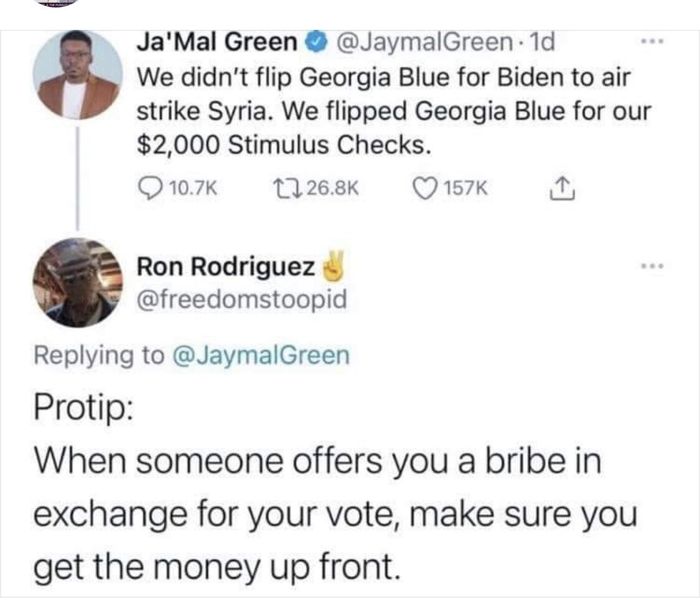Expand more options on Ja'Mal Green's tweet
Screen dimensions: 700x612
652,42
